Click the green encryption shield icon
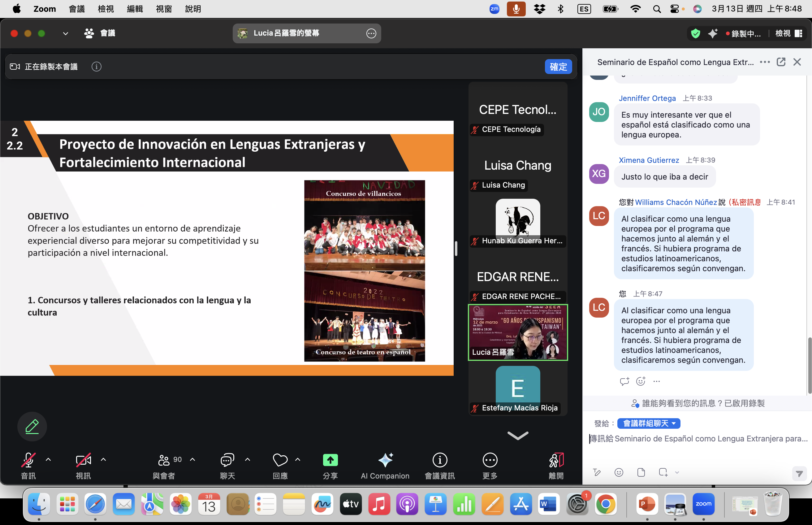This screenshot has width=812, height=525. coord(695,33)
